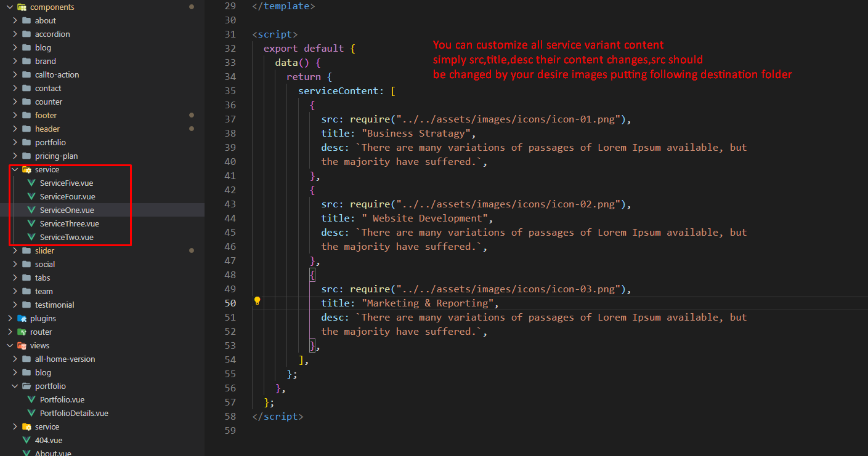Expand the testimonial folder
The width and height of the screenshot is (868, 456).
pyautogui.click(x=15, y=305)
